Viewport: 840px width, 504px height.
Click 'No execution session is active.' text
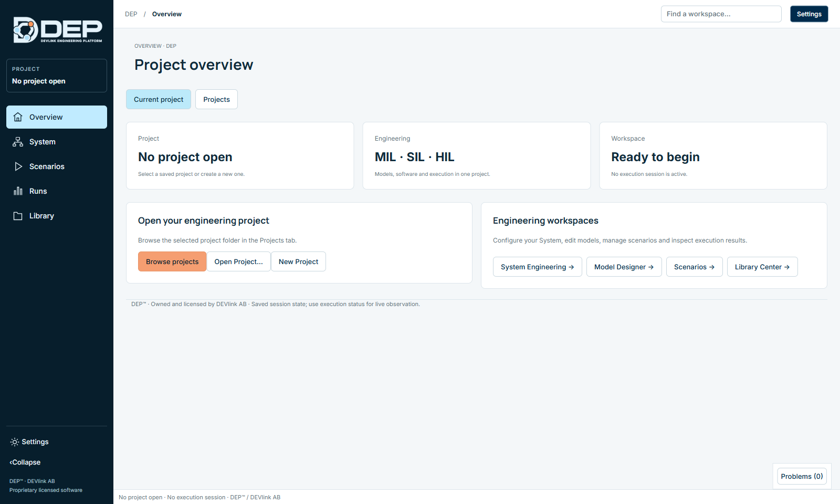(x=649, y=174)
